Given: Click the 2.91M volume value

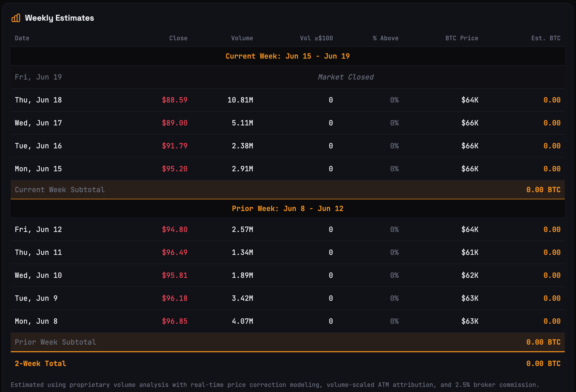Looking at the screenshot, I should click(x=242, y=169).
